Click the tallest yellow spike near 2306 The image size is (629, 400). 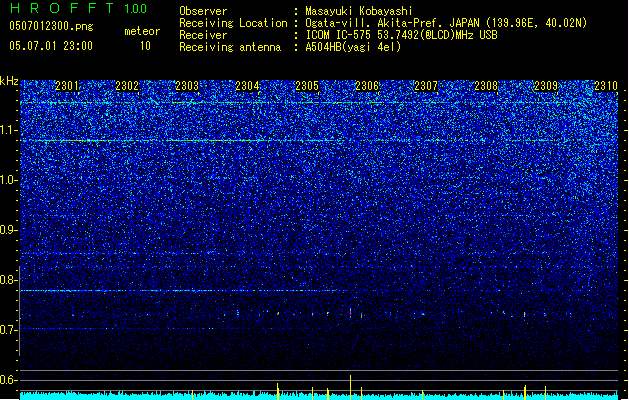pos(351,387)
